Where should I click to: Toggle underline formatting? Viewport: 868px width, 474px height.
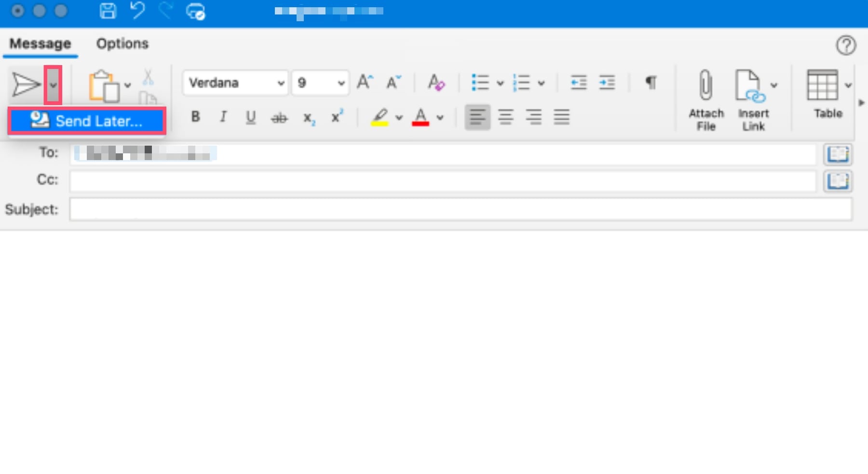click(x=250, y=117)
